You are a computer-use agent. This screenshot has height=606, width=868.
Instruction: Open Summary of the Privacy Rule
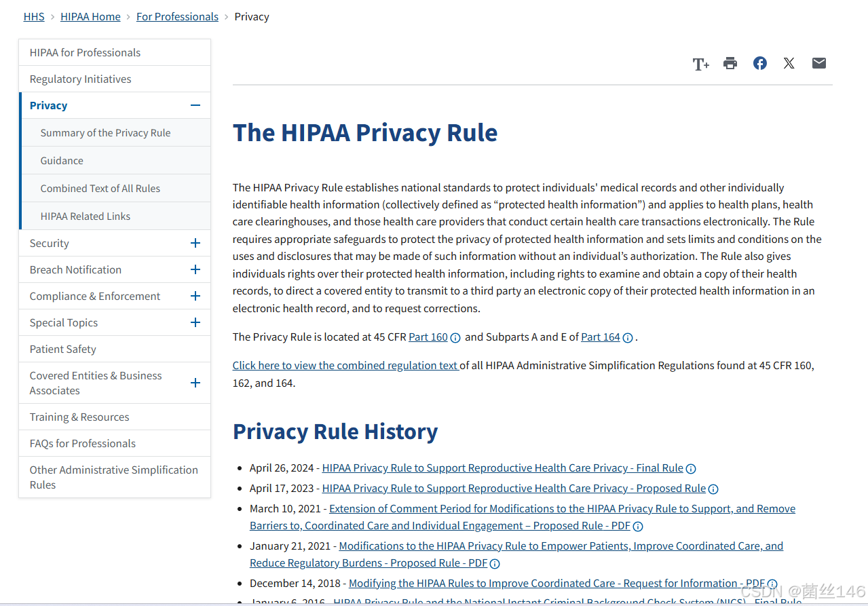click(x=116, y=133)
